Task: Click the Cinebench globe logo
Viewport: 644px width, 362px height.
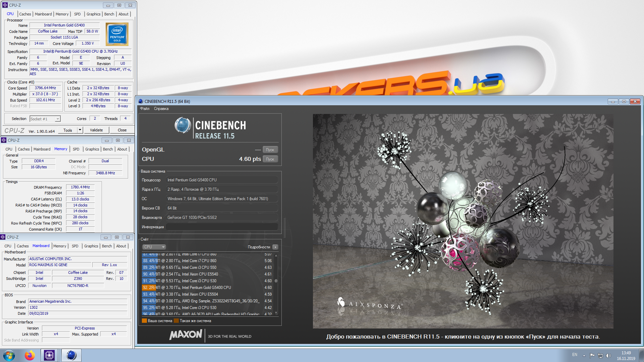Action: 183,126
